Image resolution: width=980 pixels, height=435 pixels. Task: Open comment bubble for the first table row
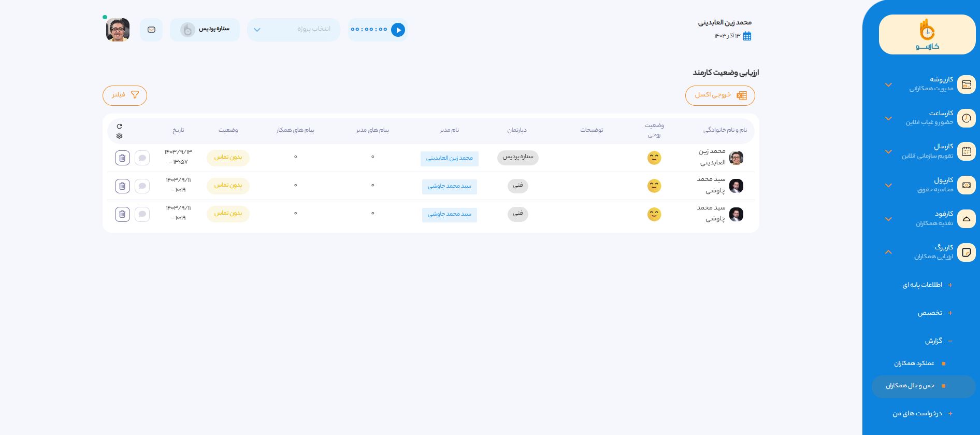[142, 158]
